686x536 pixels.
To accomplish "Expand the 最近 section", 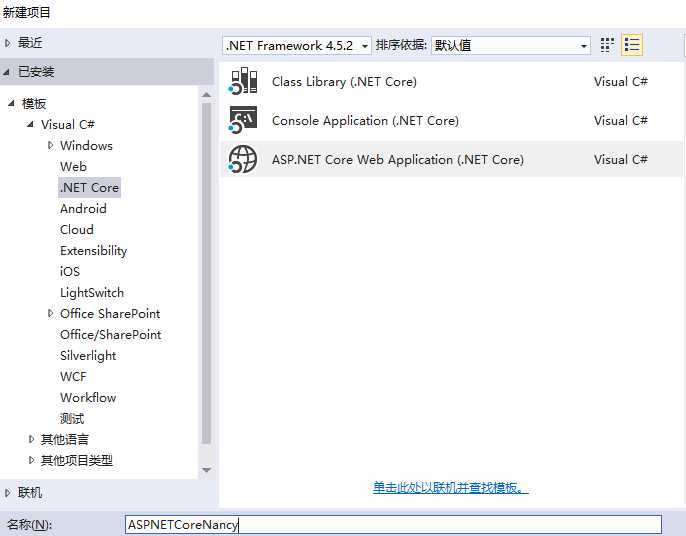I will pyautogui.click(x=7, y=43).
